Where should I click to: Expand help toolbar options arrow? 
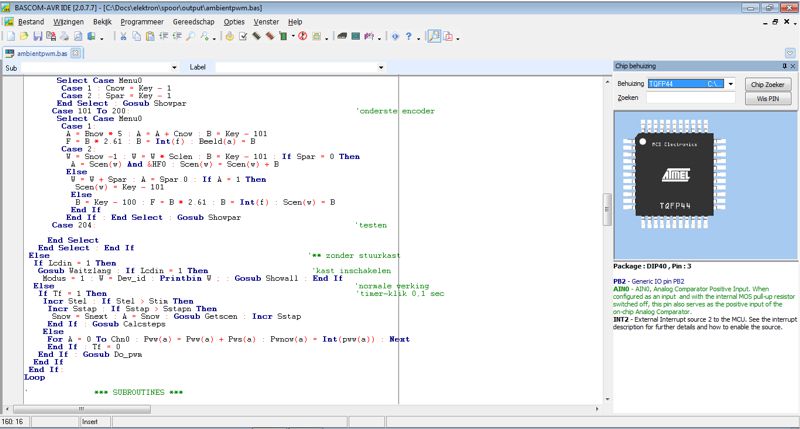click(418, 37)
